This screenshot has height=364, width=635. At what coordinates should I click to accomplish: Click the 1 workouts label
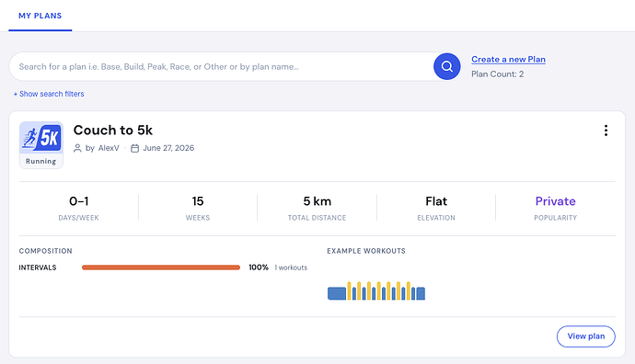[x=291, y=267]
